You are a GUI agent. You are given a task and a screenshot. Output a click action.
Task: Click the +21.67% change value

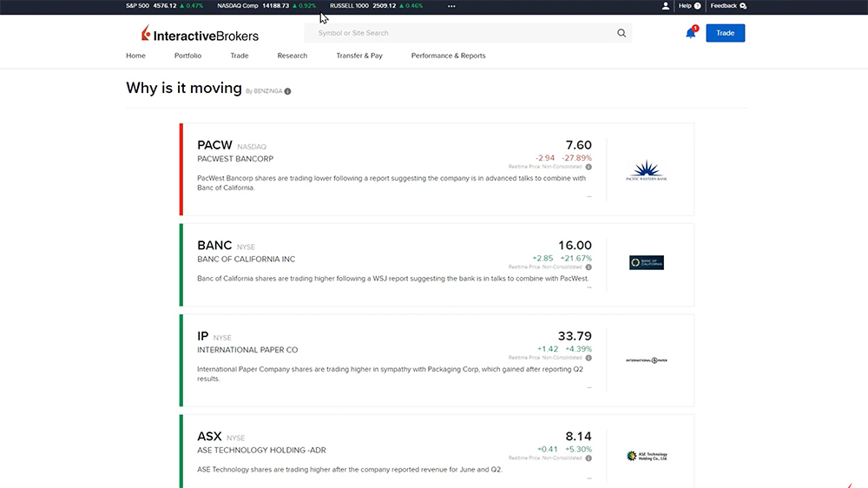575,259
